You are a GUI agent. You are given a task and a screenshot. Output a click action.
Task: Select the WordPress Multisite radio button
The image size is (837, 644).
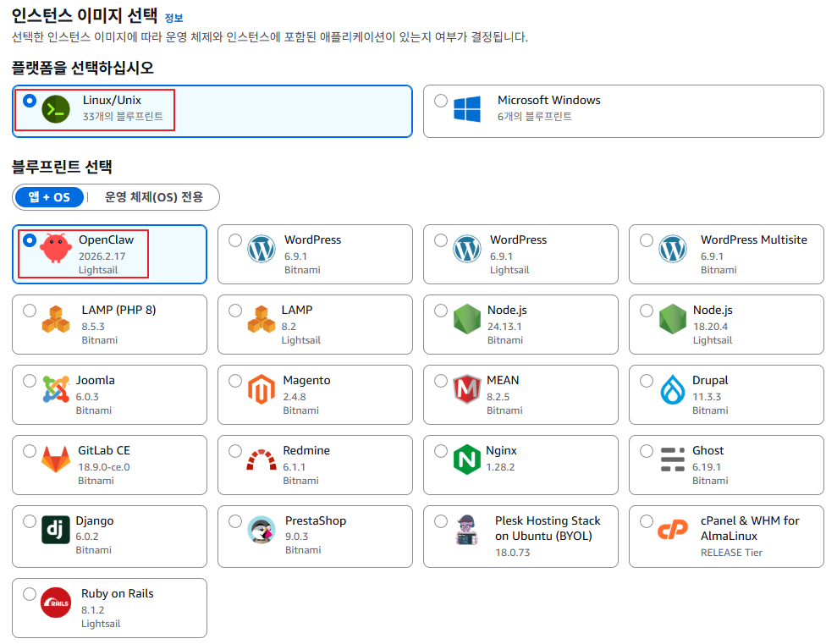coord(647,240)
